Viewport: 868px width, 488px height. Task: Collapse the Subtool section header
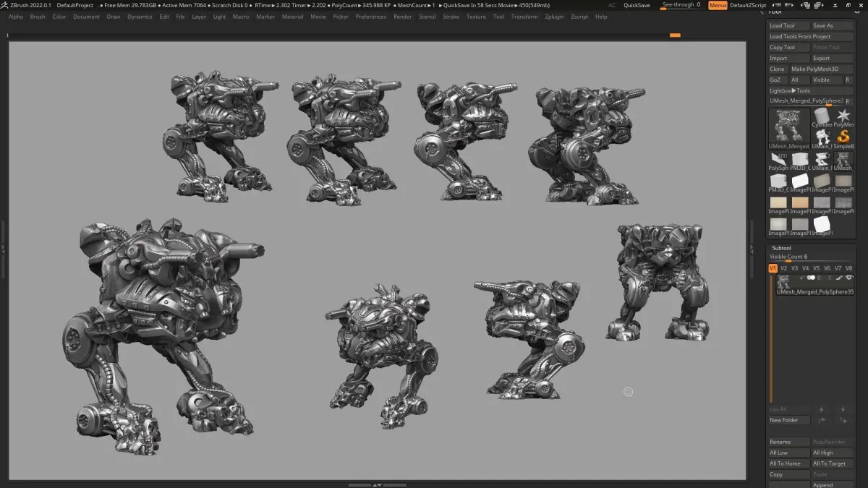[x=781, y=248]
